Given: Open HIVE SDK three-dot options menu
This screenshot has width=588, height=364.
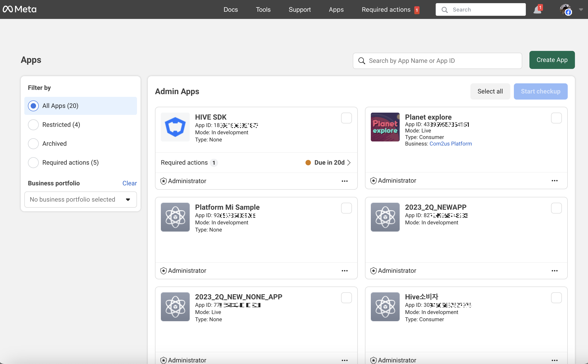Looking at the screenshot, I should point(344,181).
